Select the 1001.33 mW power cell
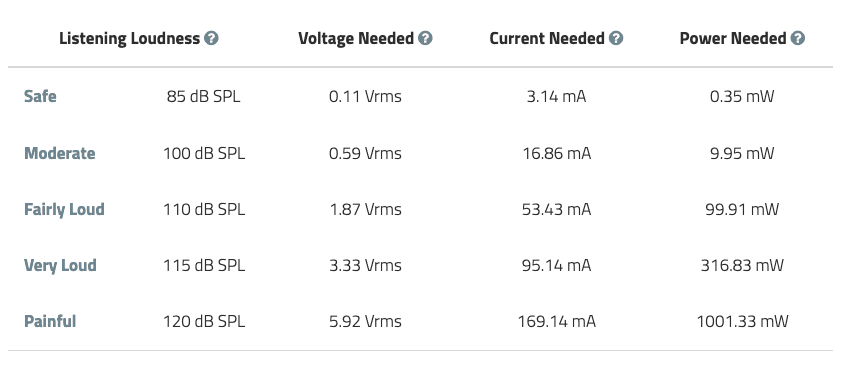The image size is (844, 365). [x=742, y=321]
